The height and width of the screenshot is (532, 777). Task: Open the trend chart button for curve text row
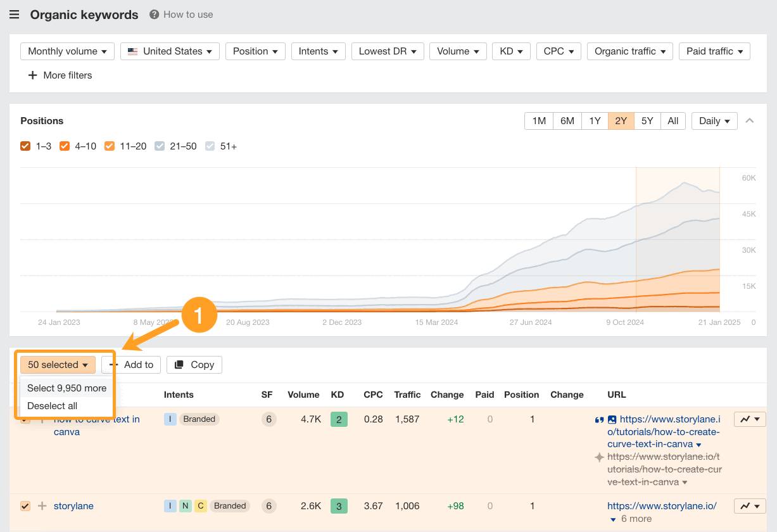point(750,419)
